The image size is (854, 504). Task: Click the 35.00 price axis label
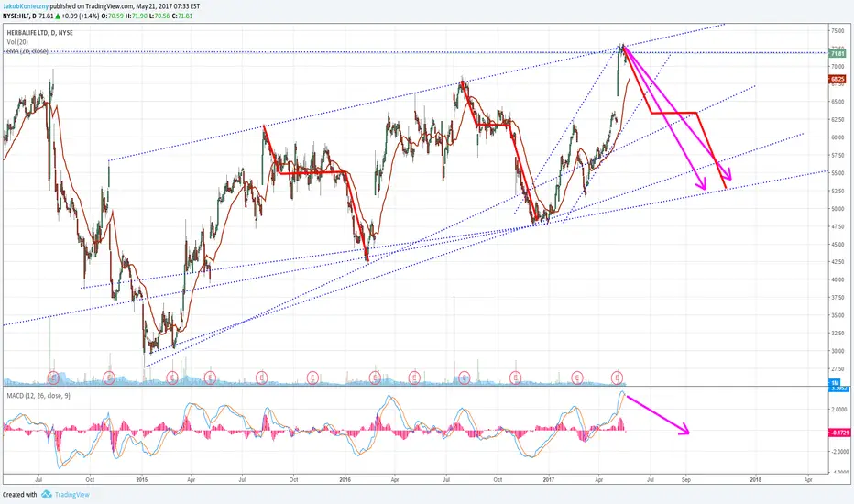coord(838,315)
